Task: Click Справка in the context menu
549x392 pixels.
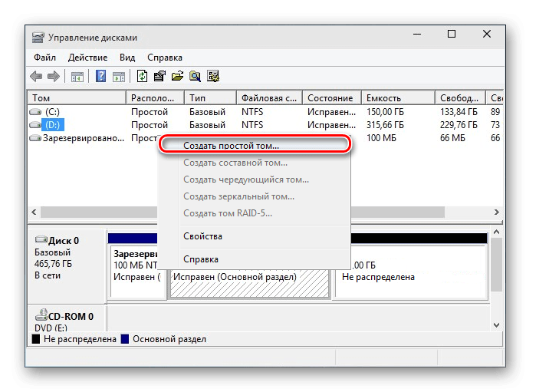Action: pos(201,259)
